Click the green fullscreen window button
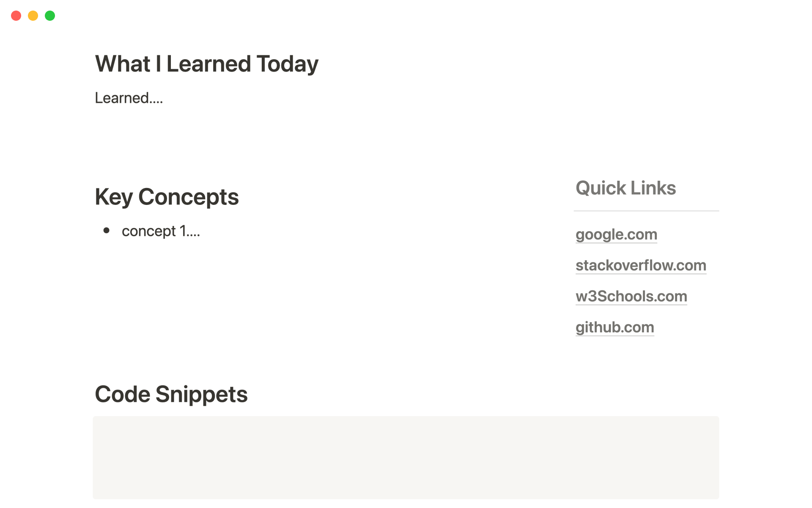 coord(50,16)
